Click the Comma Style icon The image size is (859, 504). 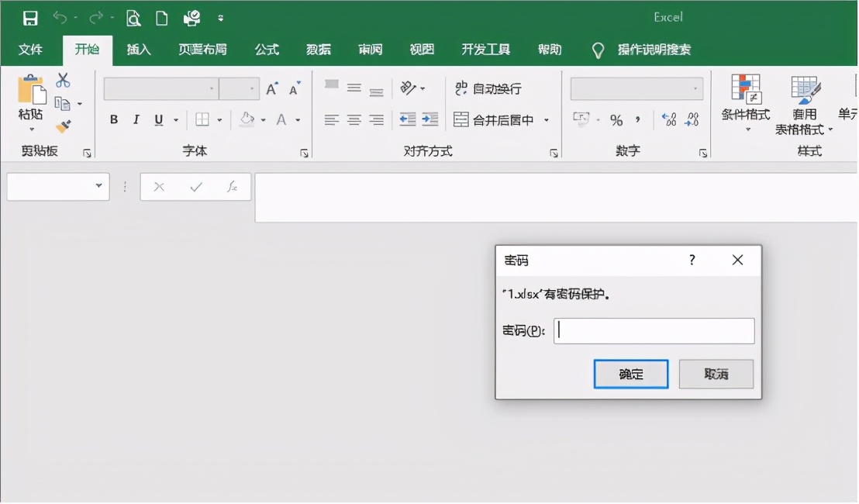(638, 119)
